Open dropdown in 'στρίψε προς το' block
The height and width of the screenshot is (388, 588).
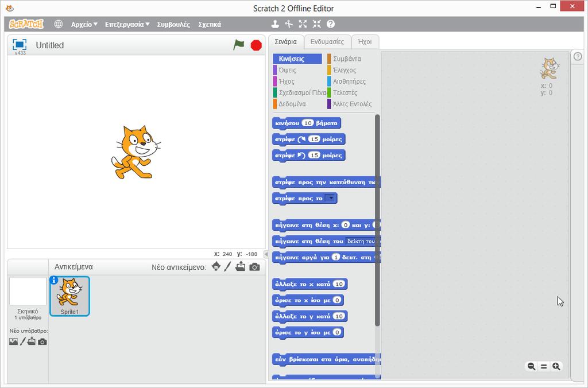point(330,198)
